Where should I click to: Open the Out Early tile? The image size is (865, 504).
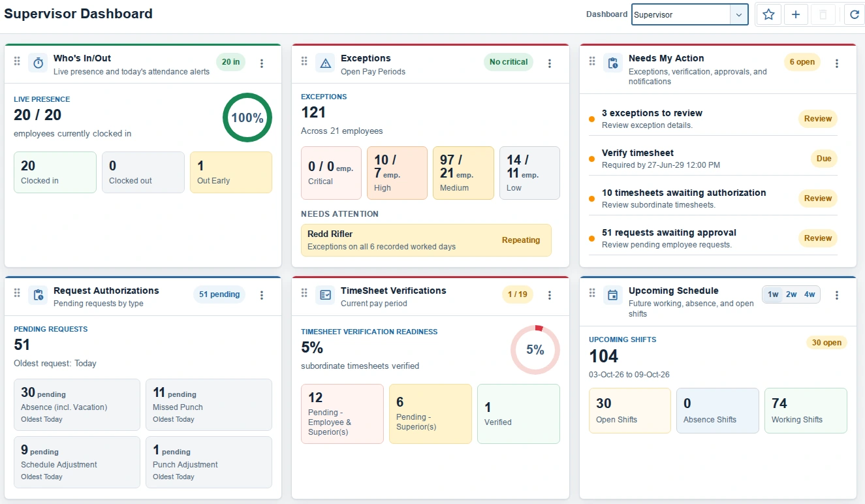231,172
